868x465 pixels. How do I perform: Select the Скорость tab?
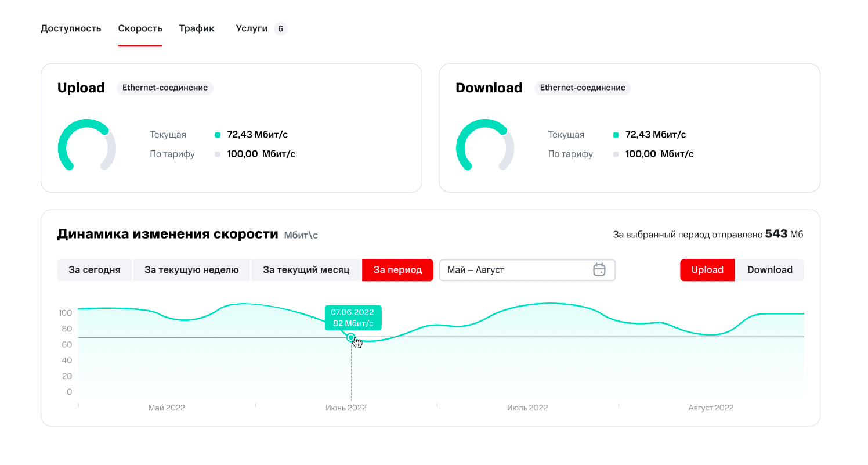(x=140, y=28)
